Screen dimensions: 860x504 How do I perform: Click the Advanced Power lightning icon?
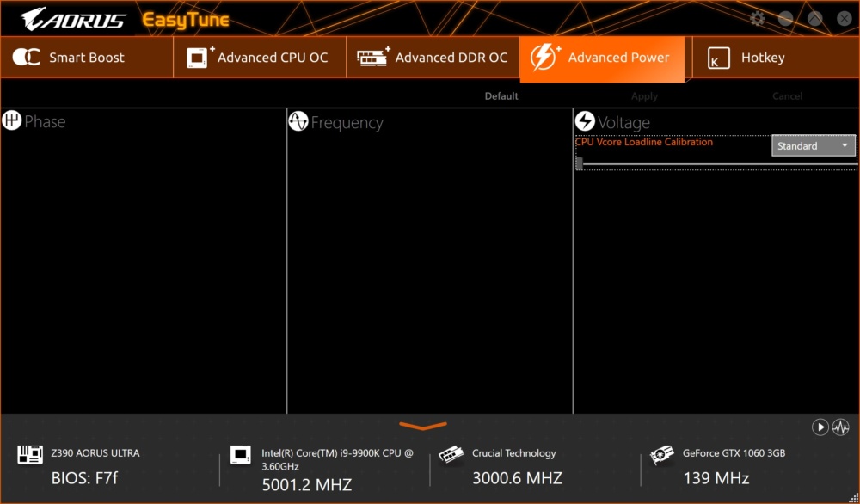pos(544,57)
